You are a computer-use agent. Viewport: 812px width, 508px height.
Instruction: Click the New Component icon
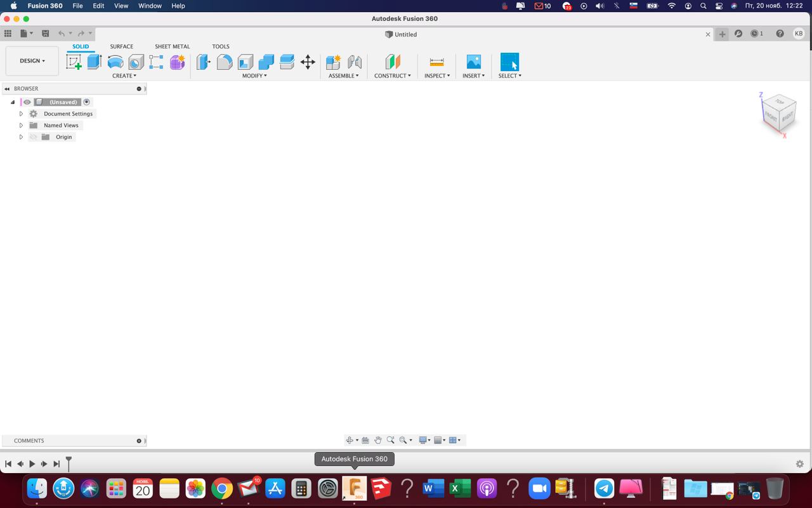334,62
